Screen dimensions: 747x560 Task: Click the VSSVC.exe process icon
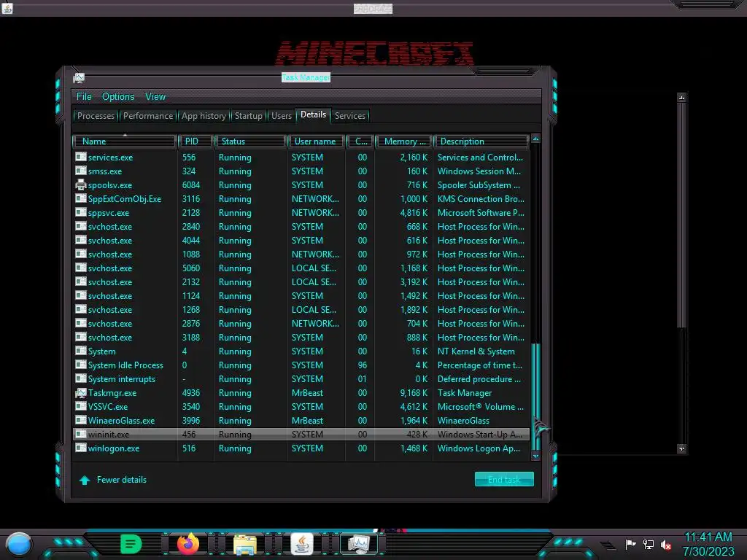coord(80,406)
